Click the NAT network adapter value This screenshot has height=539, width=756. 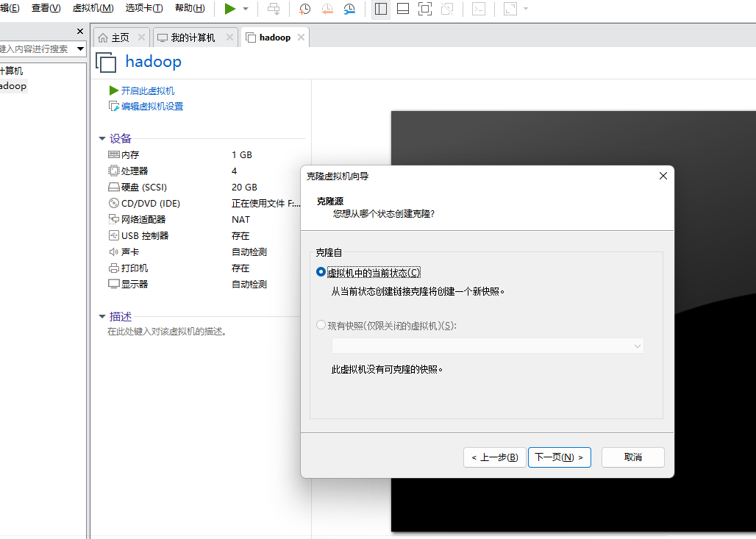pos(240,219)
